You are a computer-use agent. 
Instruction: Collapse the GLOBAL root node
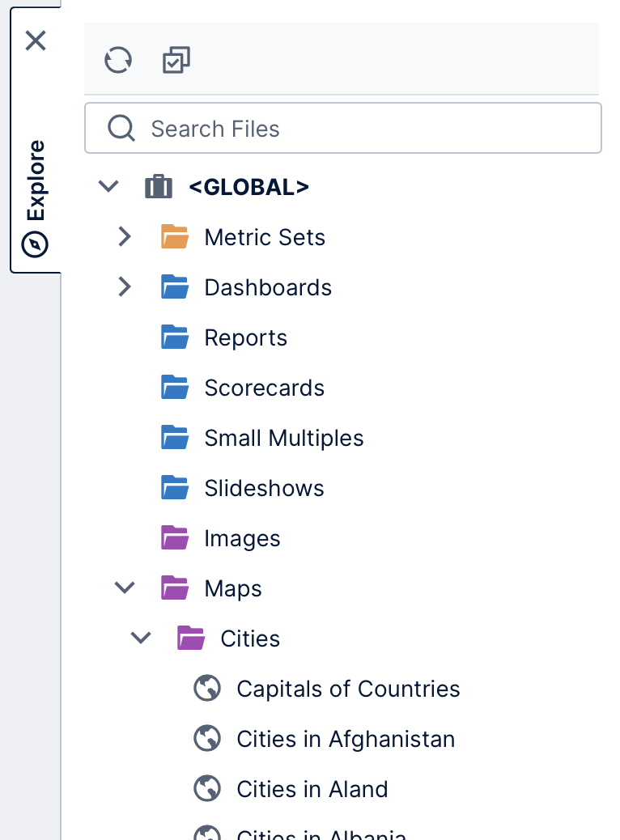(108, 186)
